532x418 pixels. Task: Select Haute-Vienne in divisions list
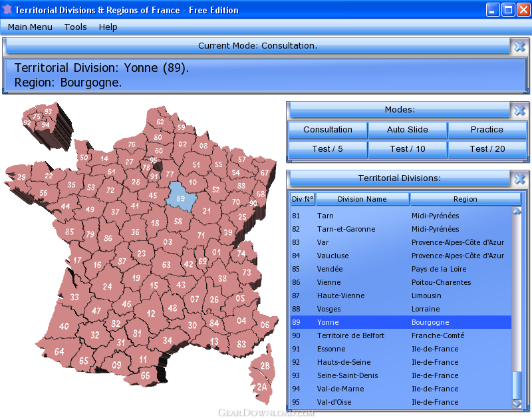click(x=401, y=296)
